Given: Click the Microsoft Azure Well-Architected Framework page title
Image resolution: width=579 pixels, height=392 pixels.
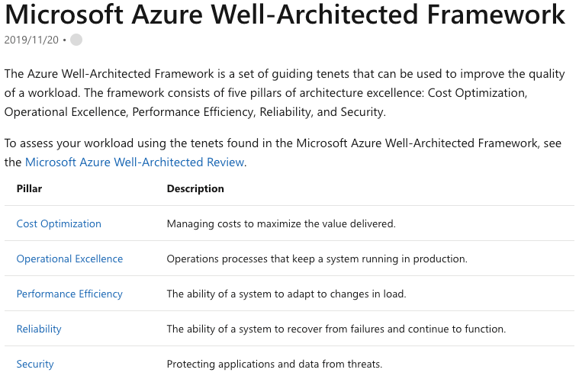Looking at the screenshot, I should pos(285,14).
